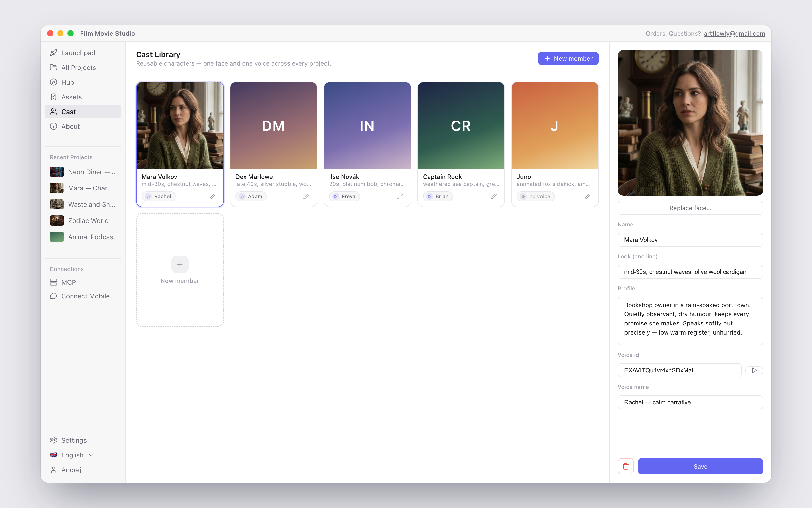Image resolution: width=812 pixels, height=508 pixels.
Task: Click the Film Movie Studio window title
Action: pos(107,34)
